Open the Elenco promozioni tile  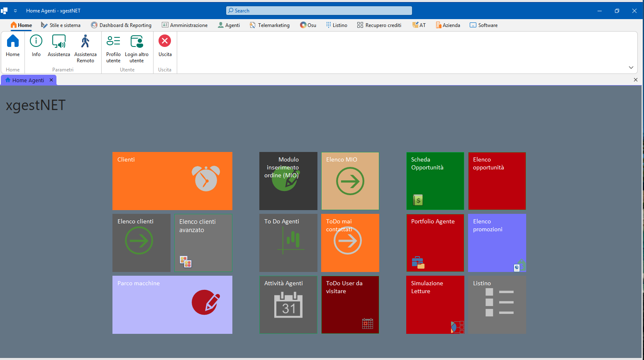click(497, 243)
